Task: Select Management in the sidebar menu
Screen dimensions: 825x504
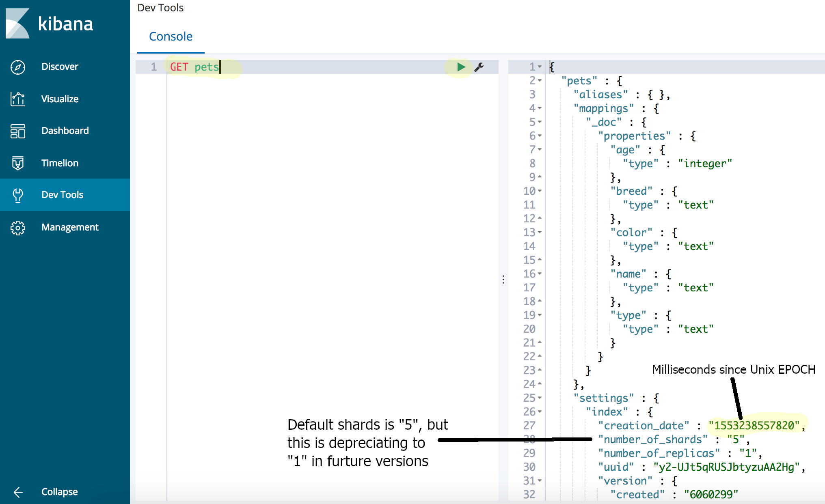Action: (70, 227)
